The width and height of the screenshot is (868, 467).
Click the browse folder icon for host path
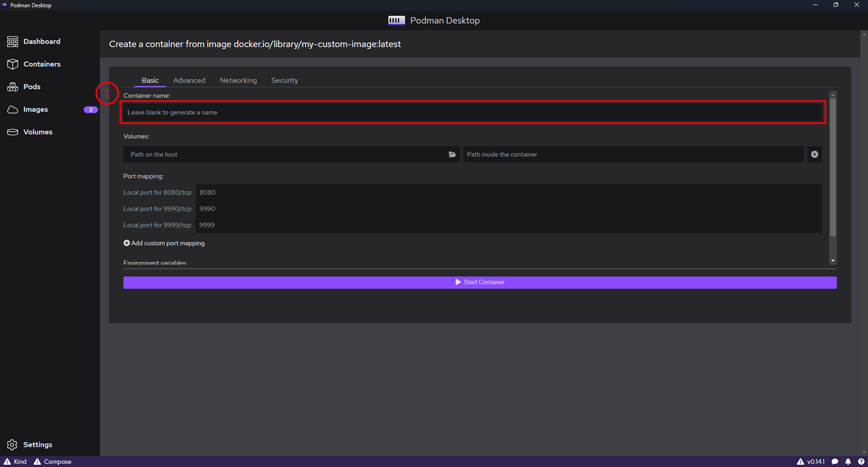click(x=452, y=154)
